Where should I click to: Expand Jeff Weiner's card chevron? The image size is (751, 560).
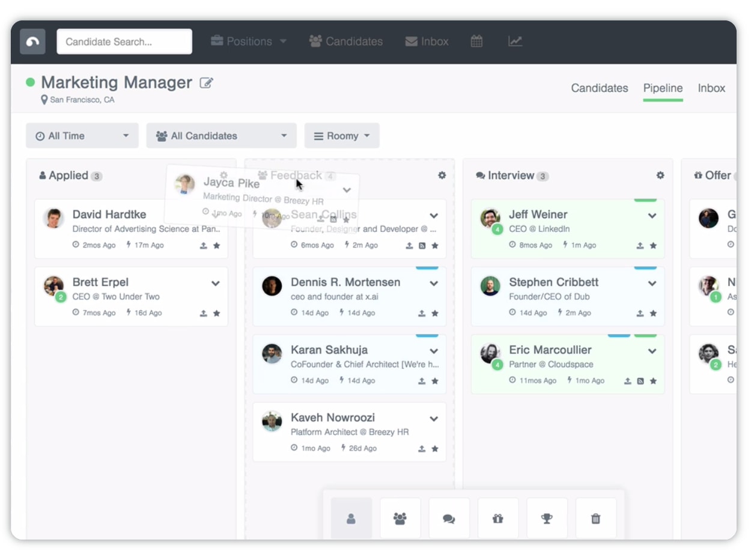(x=652, y=216)
